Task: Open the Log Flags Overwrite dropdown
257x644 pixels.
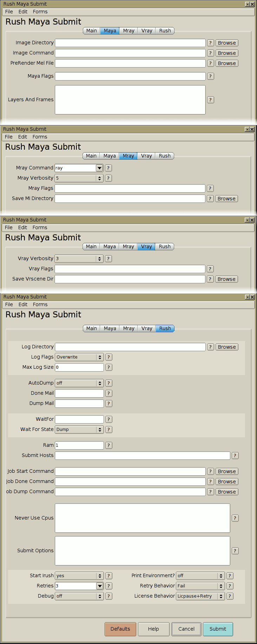Action: [79, 357]
